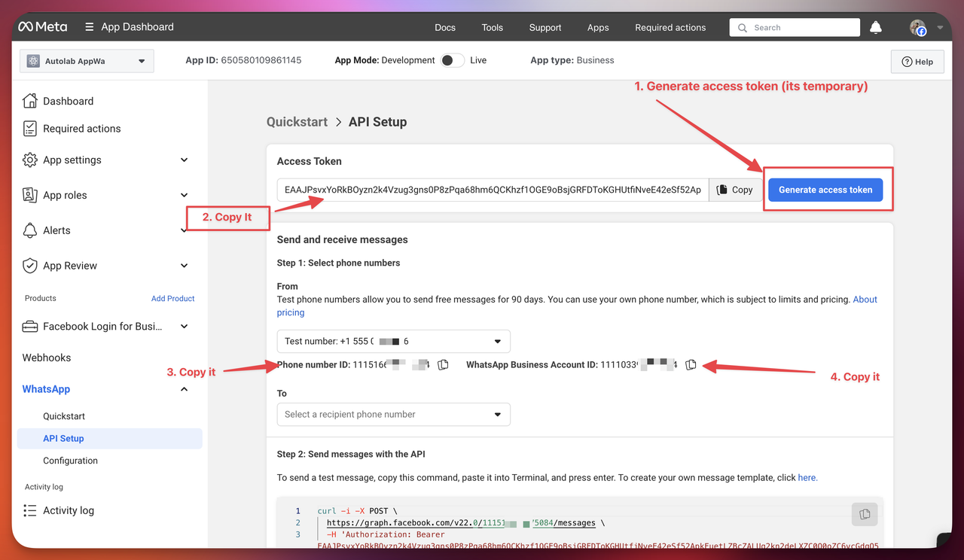Viewport: 964px width, 560px height.
Task: Click the Help button
Action: click(x=917, y=62)
